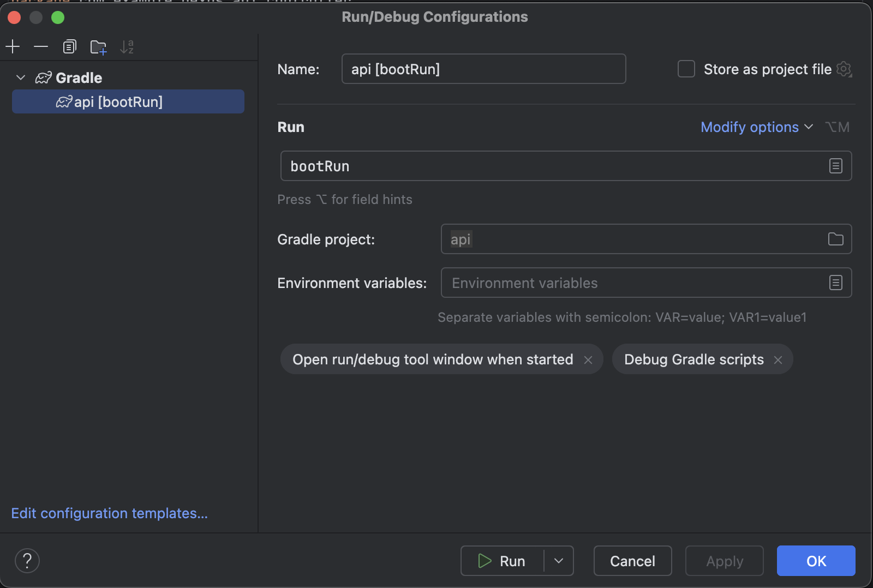Viewport: 873px width, 588px height.
Task: Click the Gradle project field
Action: click(x=646, y=239)
